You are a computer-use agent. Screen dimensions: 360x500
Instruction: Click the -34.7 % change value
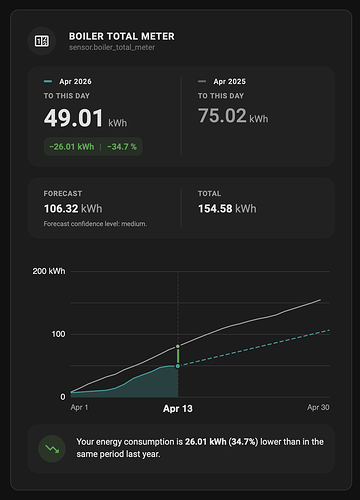click(x=122, y=147)
